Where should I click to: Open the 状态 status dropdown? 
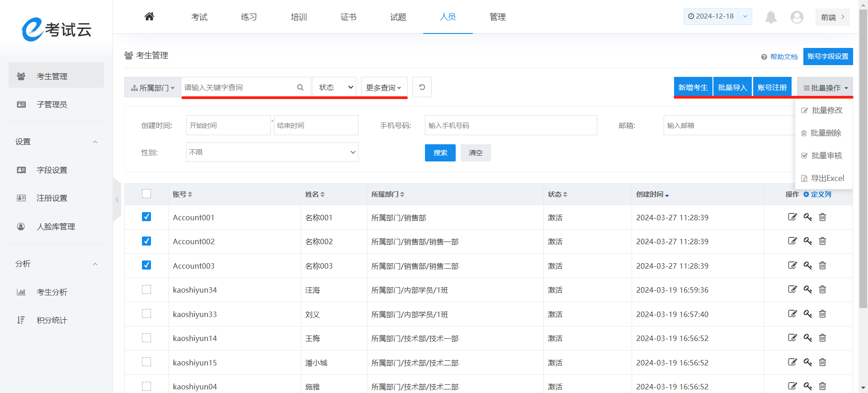334,87
